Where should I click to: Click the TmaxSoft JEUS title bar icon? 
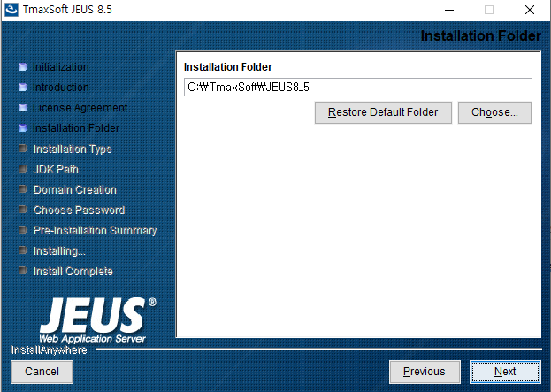click(x=11, y=10)
